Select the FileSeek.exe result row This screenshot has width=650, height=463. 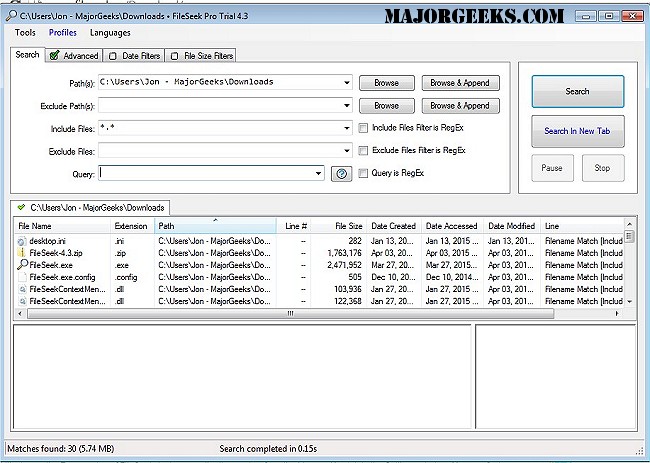(319, 265)
